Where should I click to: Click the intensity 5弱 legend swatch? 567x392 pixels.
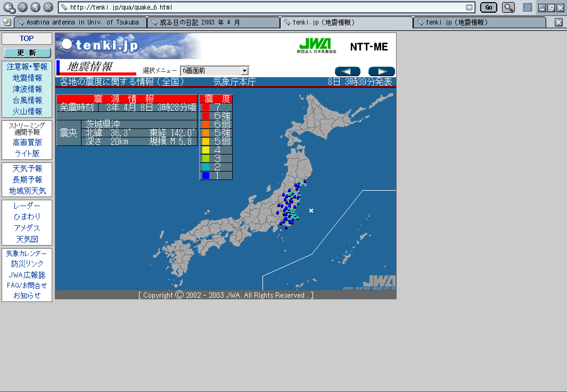(206, 141)
